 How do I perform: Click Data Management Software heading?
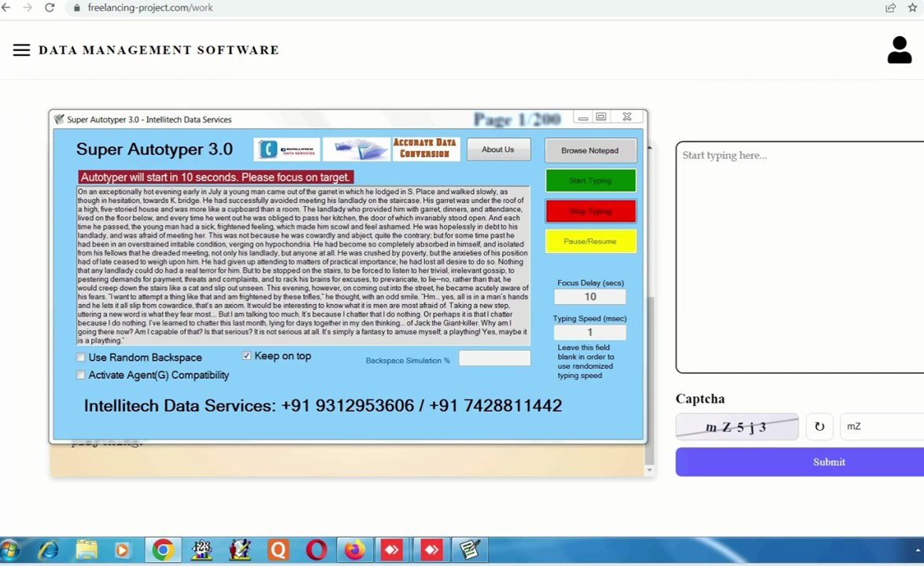click(x=159, y=50)
